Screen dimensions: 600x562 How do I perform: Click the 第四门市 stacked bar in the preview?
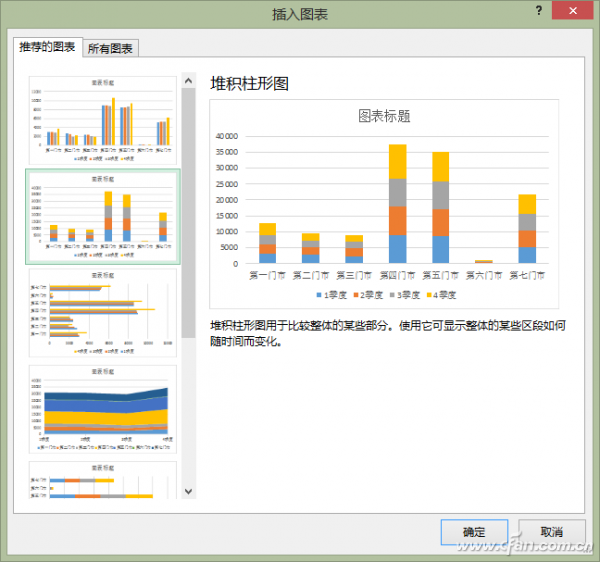click(x=397, y=205)
